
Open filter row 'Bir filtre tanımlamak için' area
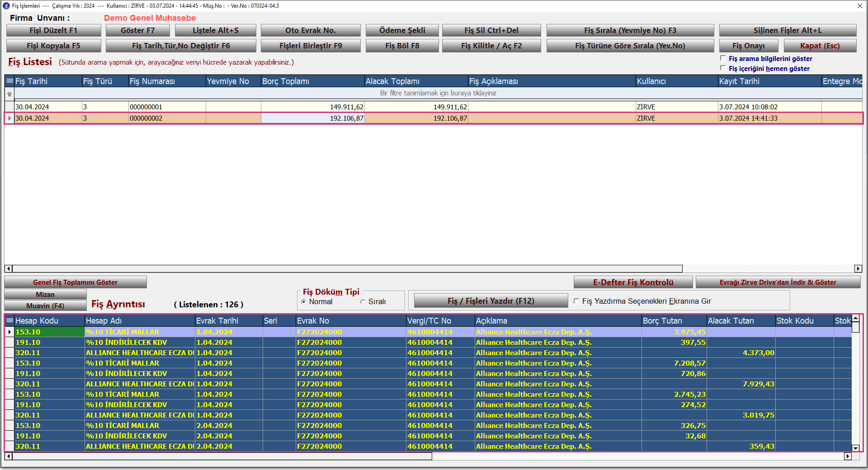pos(438,93)
